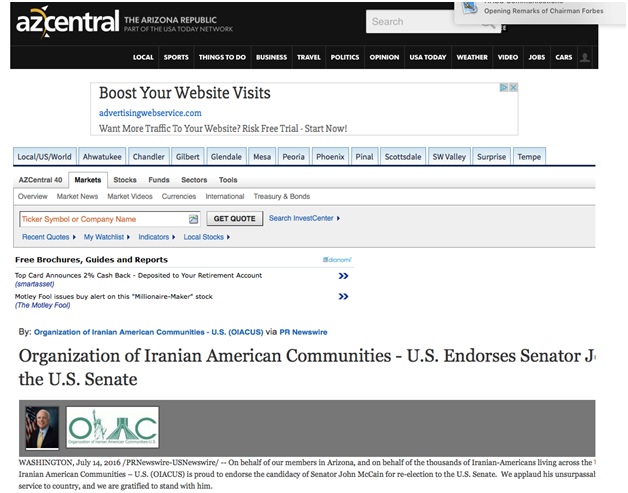Switch to the Tools tab
Screen dimensions: 628x493
click(228, 180)
